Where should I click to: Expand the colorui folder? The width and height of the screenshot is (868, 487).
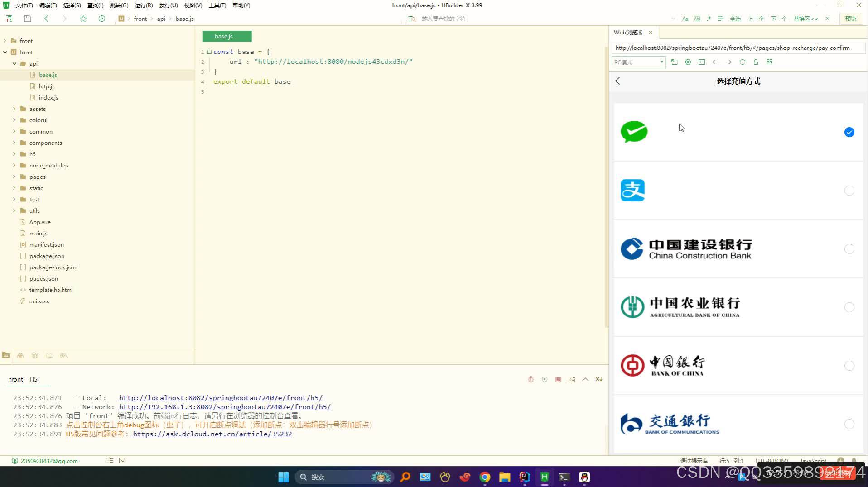pos(14,120)
